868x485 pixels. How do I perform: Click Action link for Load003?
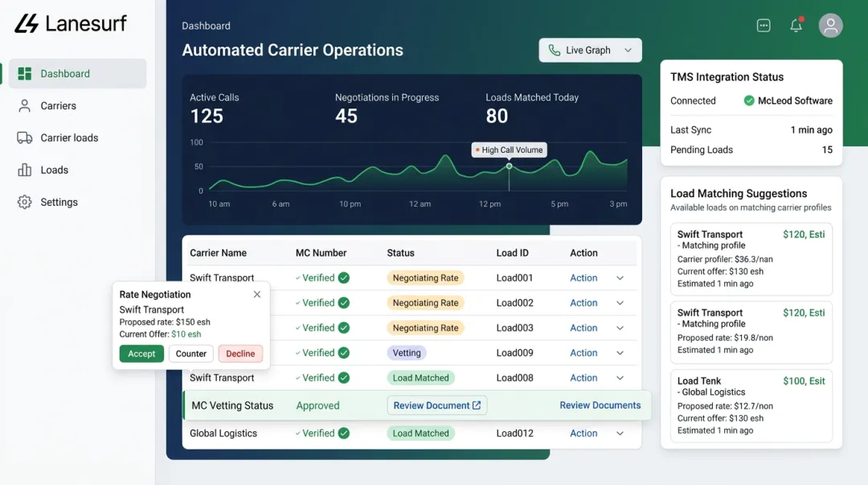[583, 328]
